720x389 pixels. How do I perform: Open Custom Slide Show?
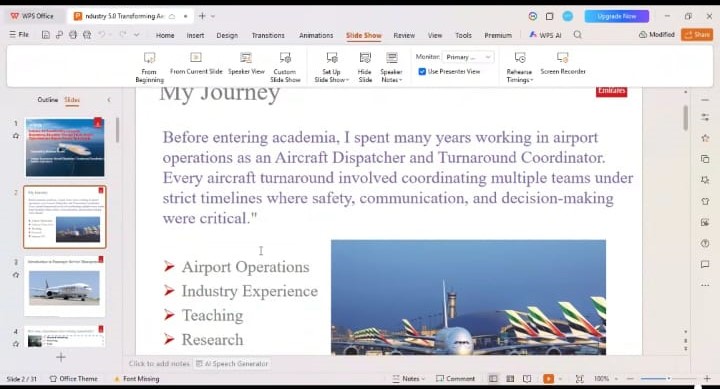(285, 67)
